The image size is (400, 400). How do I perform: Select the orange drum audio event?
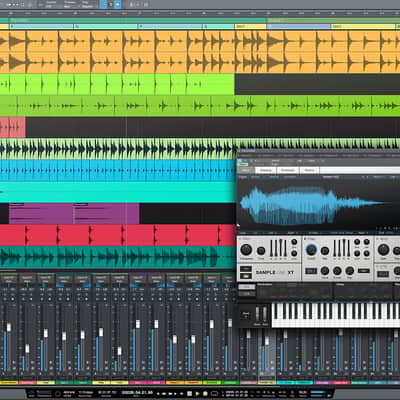pyautogui.click(x=200, y=52)
